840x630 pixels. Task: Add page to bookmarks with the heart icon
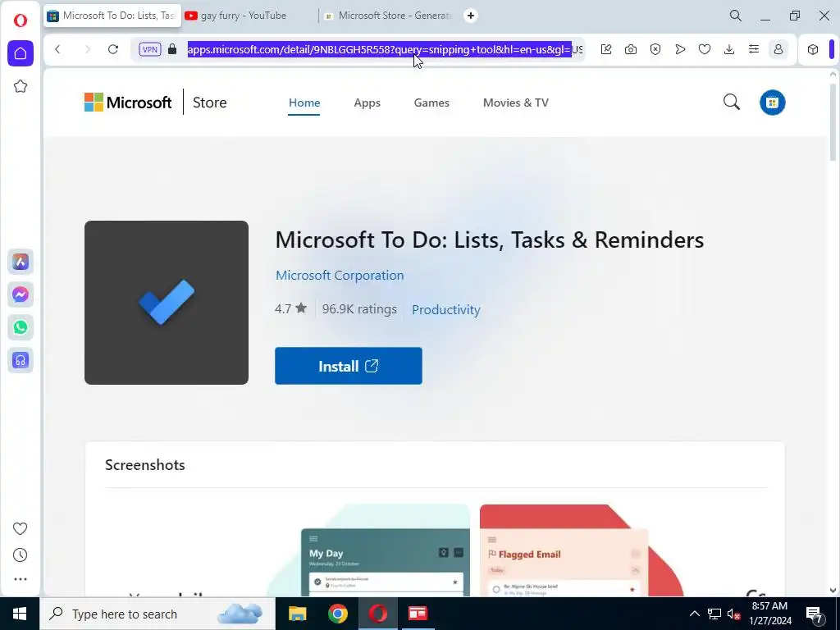coord(705,49)
